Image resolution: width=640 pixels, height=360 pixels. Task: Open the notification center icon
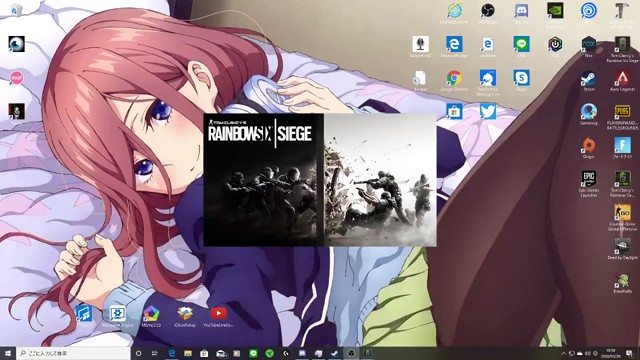point(630,353)
